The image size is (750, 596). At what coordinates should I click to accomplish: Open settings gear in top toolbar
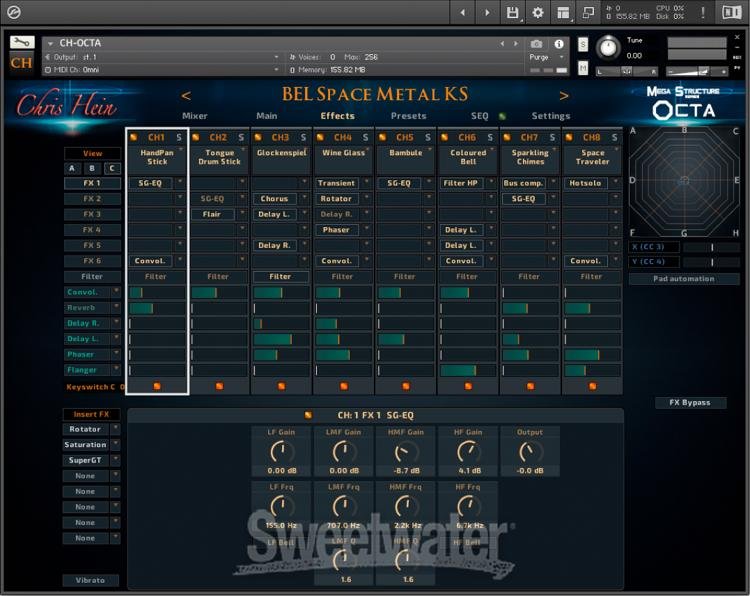point(538,12)
